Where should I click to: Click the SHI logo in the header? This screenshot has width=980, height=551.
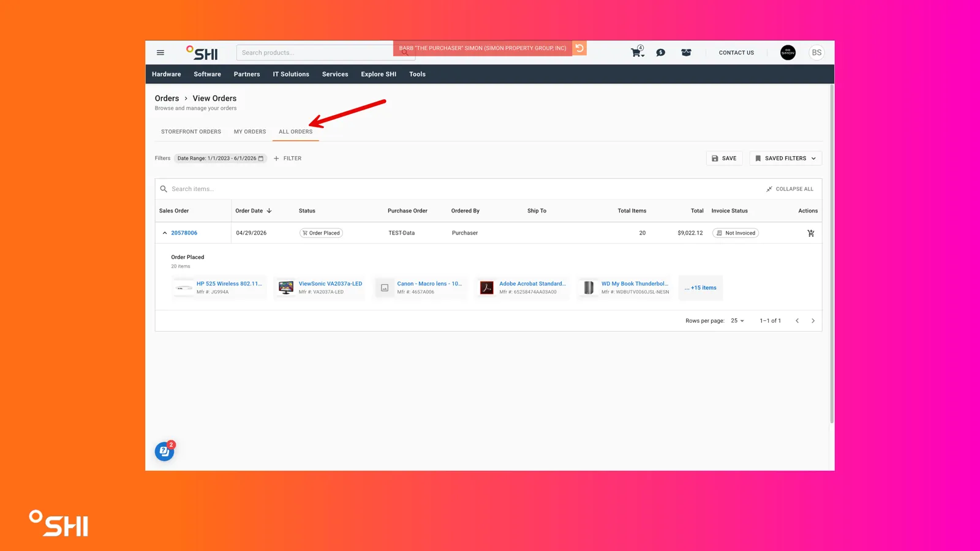pyautogui.click(x=202, y=53)
